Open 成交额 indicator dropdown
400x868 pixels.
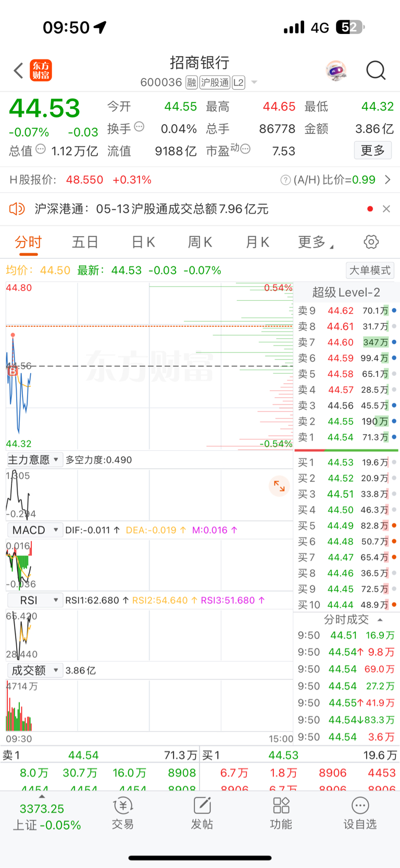point(34,670)
